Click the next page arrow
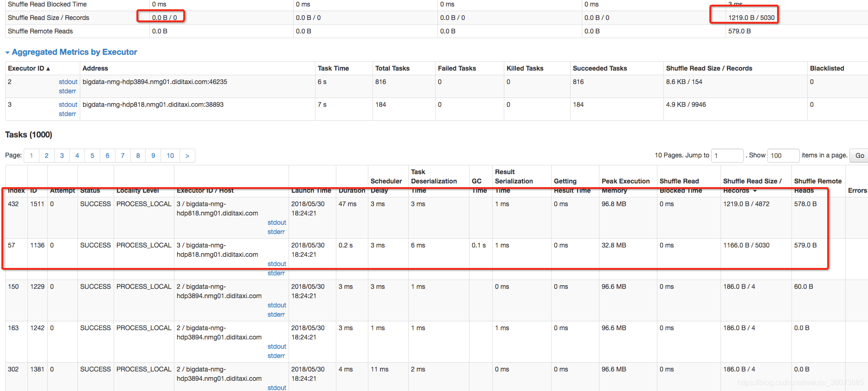868x391 pixels. point(187,156)
